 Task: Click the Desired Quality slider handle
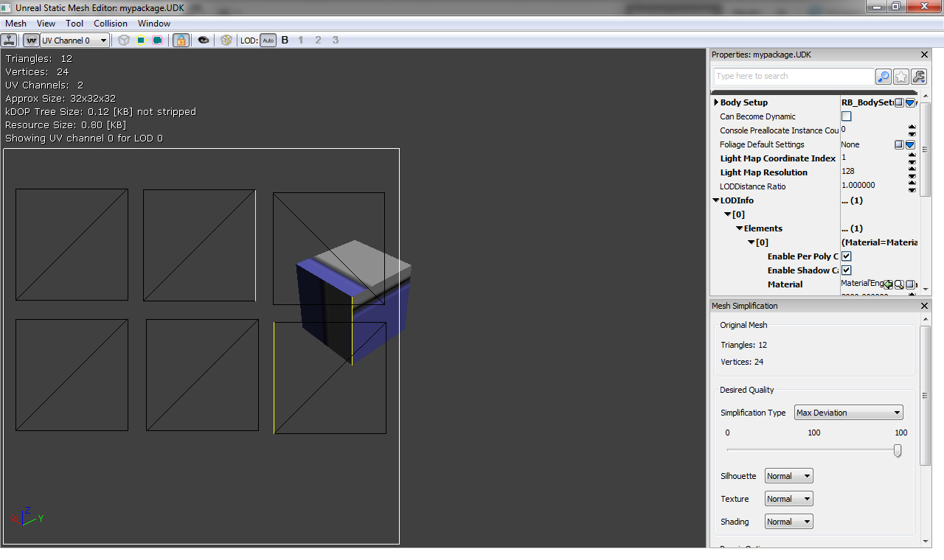[x=898, y=450]
